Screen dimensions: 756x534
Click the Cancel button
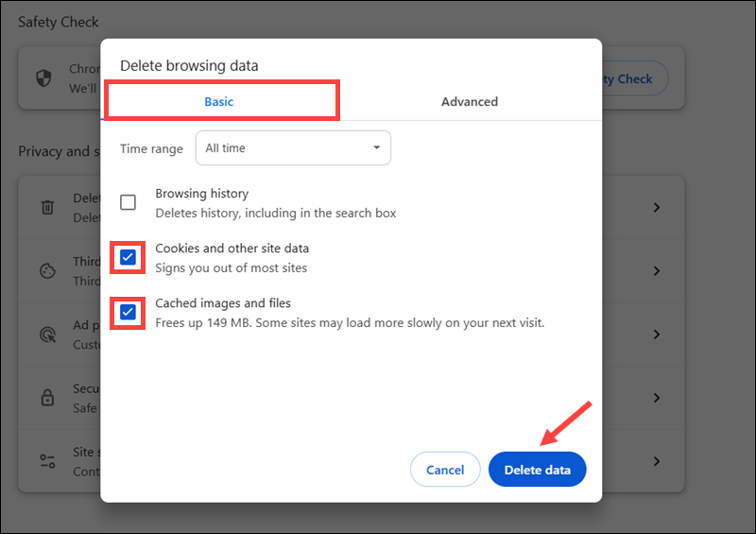(x=445, y=470)
